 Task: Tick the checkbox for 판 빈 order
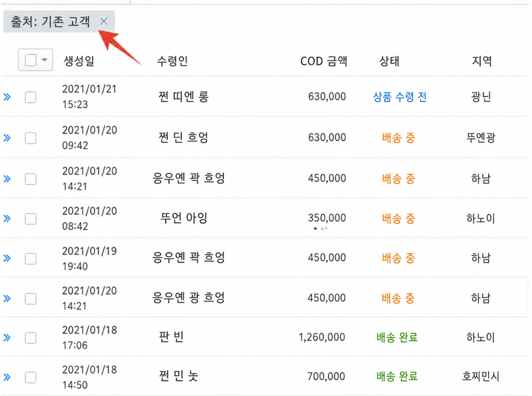[31, 338]
